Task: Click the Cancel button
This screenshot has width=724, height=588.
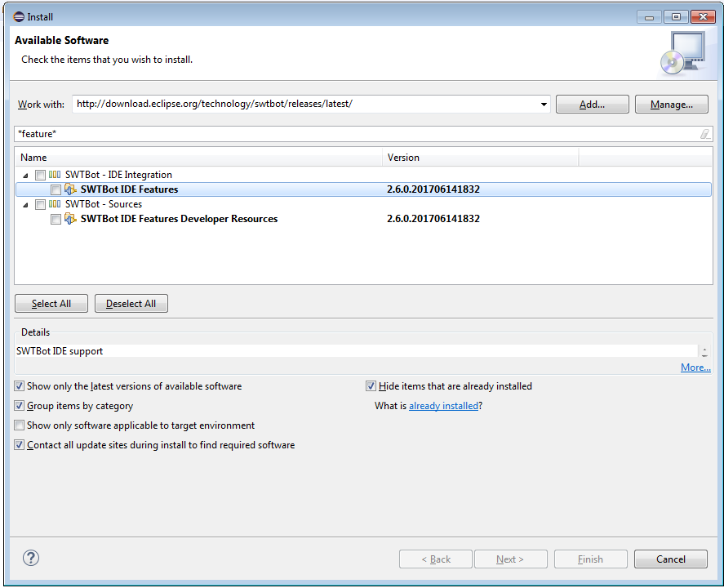Action: click(670, 559)
